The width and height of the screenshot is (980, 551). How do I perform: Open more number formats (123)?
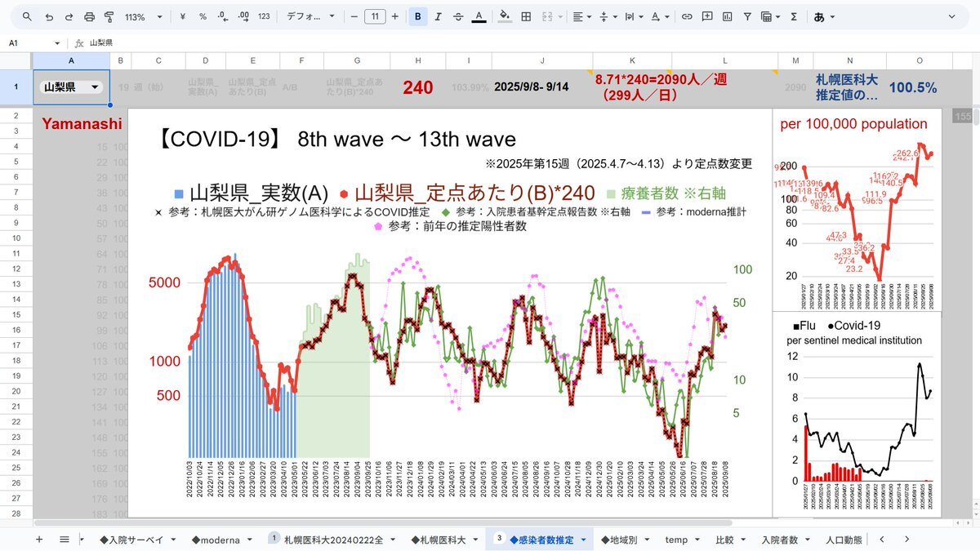coord(264,16)
